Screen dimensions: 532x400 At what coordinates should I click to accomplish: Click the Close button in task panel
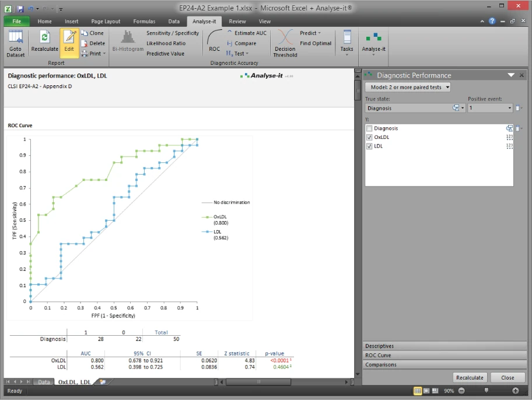[508, 378]
